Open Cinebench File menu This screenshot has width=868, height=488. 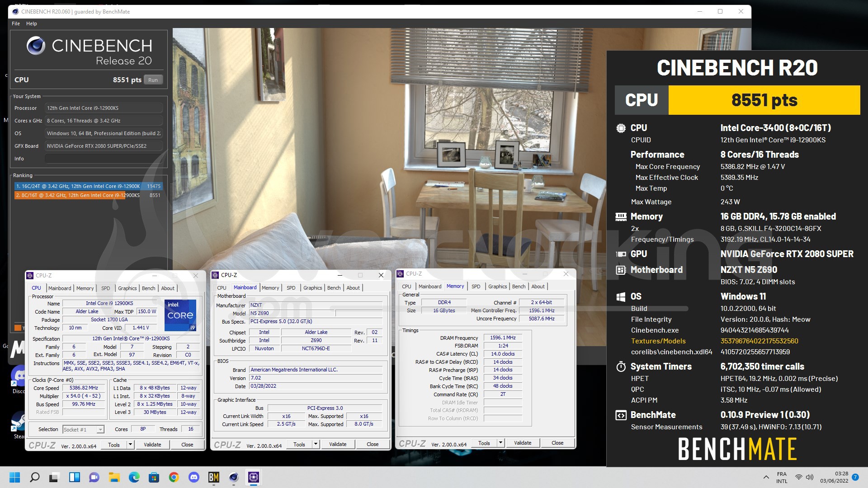[x=16, y=23]
